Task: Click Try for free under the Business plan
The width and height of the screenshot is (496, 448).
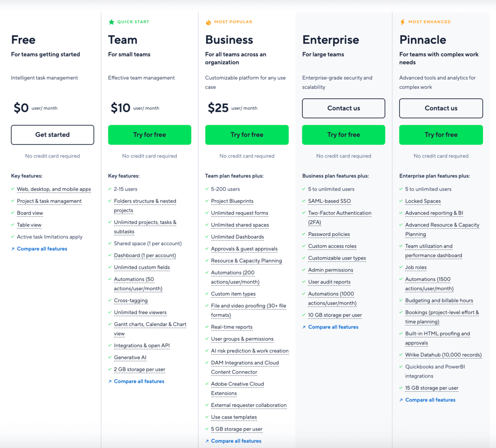Action: click(247, 135)
